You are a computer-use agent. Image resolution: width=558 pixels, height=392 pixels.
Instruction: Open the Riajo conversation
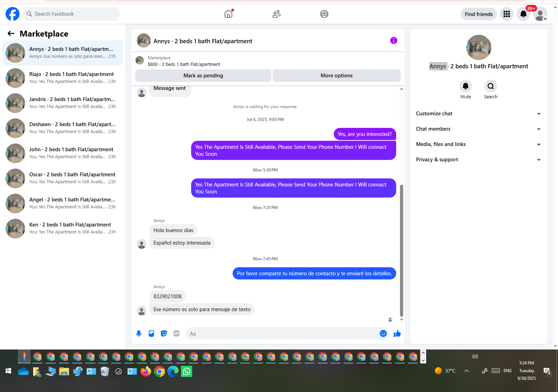coord(63,78)
